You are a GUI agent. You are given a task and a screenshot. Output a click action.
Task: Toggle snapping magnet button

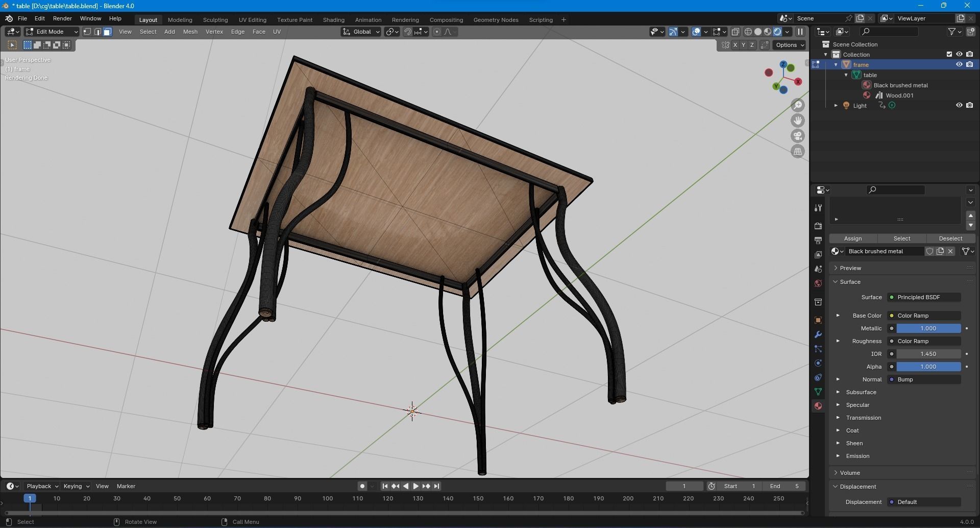(x=408, y=32)
